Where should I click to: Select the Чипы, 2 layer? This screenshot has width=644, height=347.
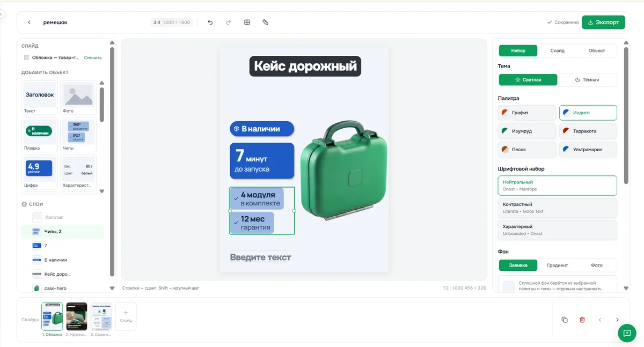(x=62, y=232)
